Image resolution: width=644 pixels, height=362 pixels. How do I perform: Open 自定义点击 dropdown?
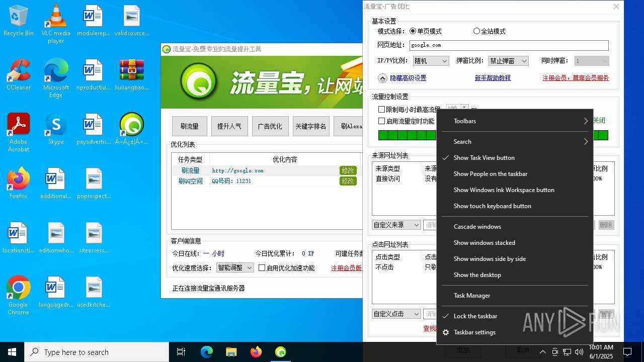(x=396, y=314)
